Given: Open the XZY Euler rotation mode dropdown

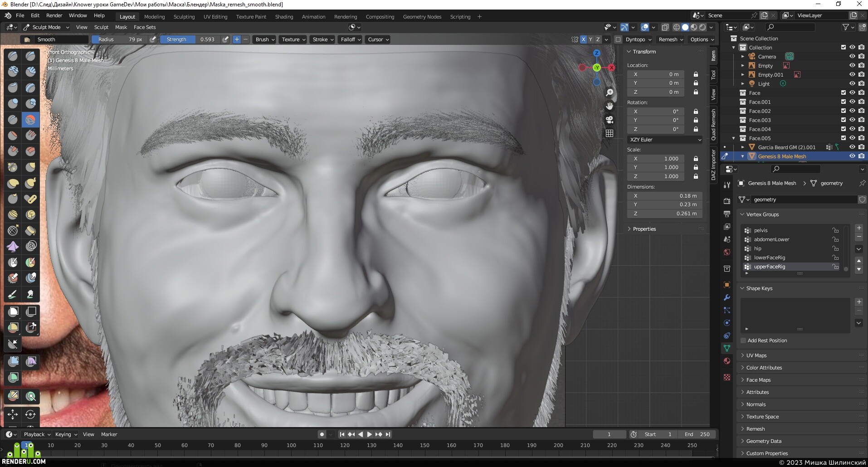Looking at the screenshot, I should 665,140.
